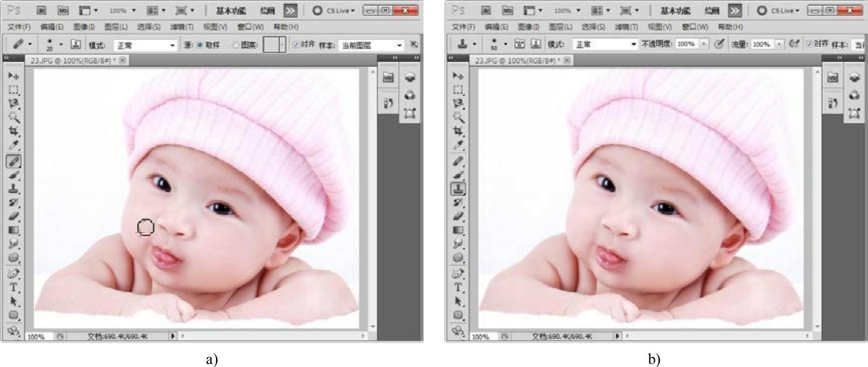Open the 滤镜(T) menu in window a
Viewport: 868px width, 367px height.
[181, 27]
